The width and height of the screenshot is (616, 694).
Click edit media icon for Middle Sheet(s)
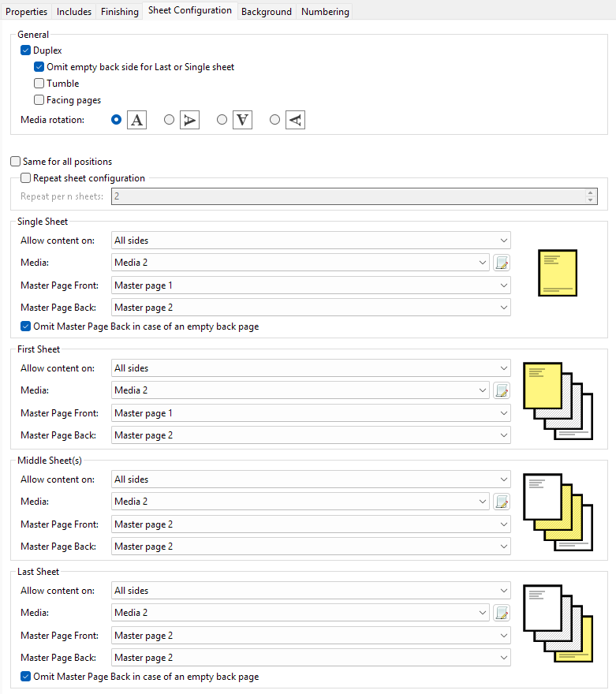tap(502, 502)
